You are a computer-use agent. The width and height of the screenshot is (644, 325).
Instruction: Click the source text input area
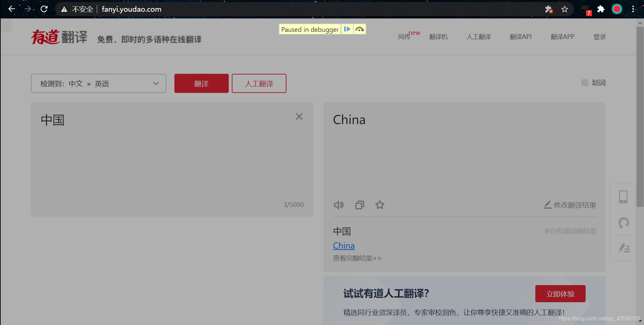[x=172, y=159]
